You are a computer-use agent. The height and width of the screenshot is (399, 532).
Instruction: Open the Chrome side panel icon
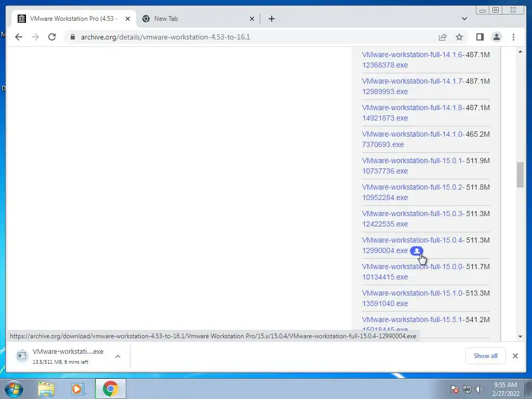[480, 37]
